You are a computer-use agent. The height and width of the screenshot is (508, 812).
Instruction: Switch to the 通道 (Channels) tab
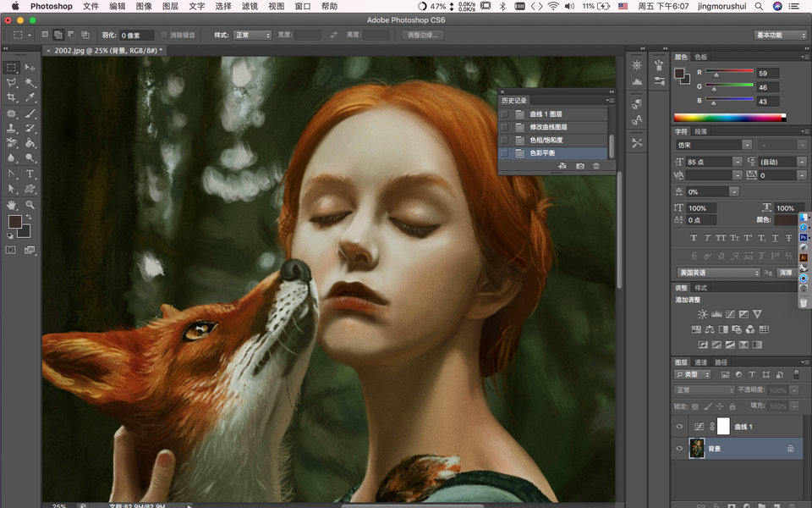pyautogui.click(x=700, y=362)
